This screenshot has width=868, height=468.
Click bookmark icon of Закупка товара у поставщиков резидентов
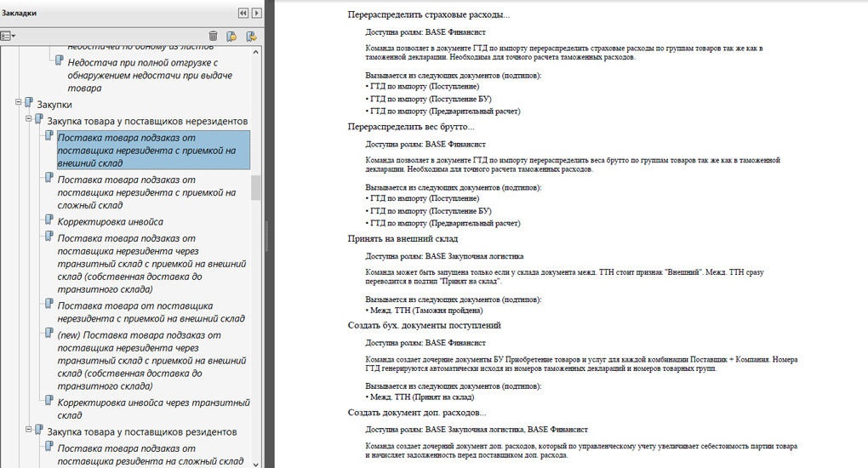coord(39,430)
